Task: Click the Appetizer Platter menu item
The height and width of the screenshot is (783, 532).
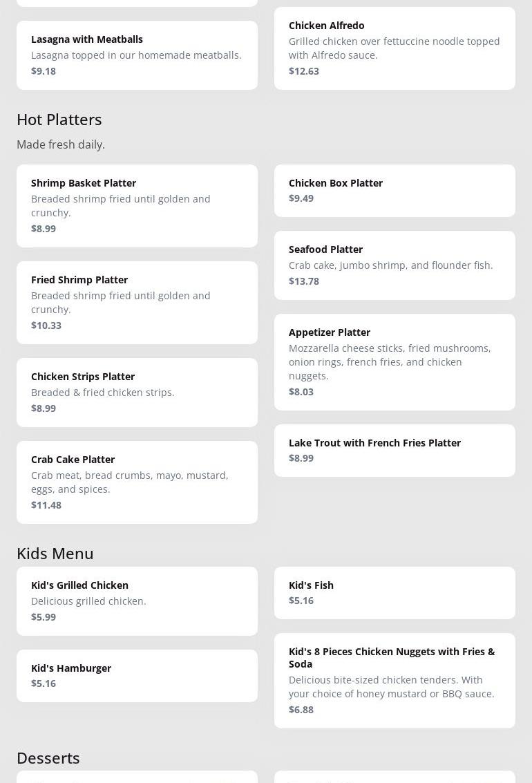Action: (395, 361)
